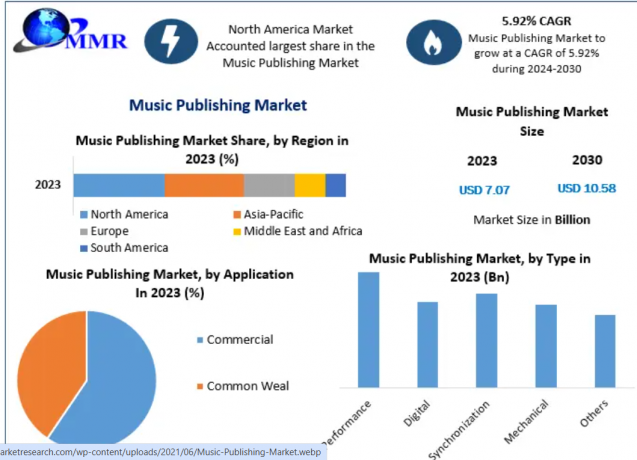Click the Others bar in the chart

(x=605, y=350)
